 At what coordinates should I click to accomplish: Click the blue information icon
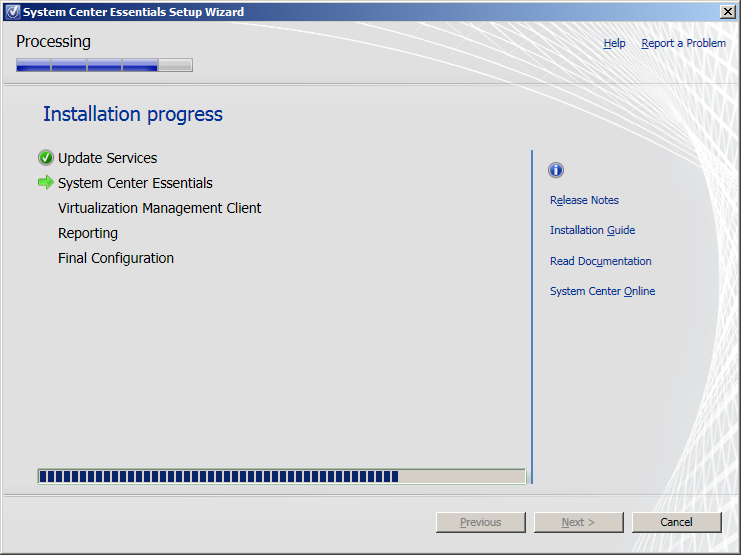[556, 170]
